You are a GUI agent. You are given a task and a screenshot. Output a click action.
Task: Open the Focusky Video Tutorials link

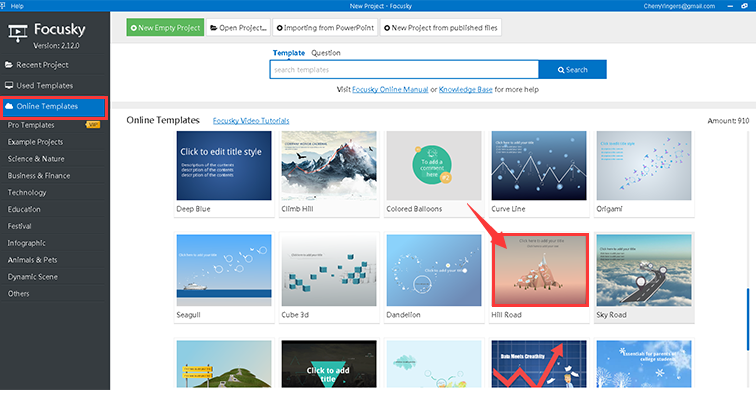[x=251, y=121]
